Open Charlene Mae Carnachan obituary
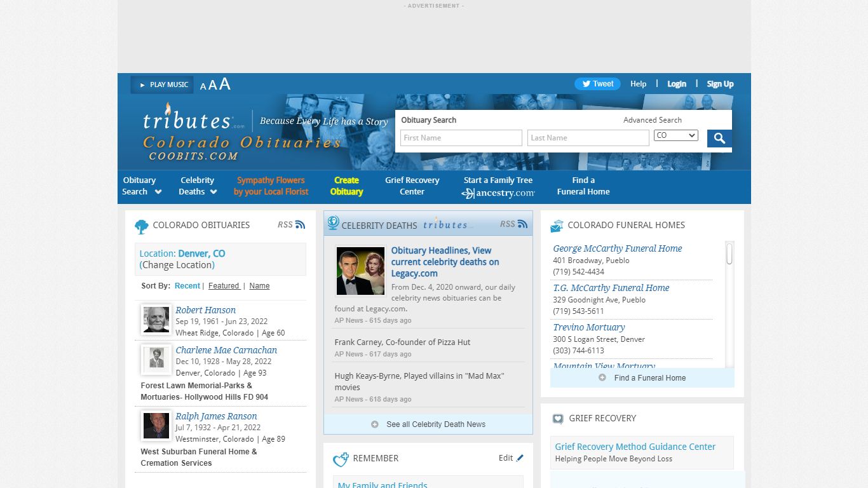The image size is (868, 488). tap(226, 350)
